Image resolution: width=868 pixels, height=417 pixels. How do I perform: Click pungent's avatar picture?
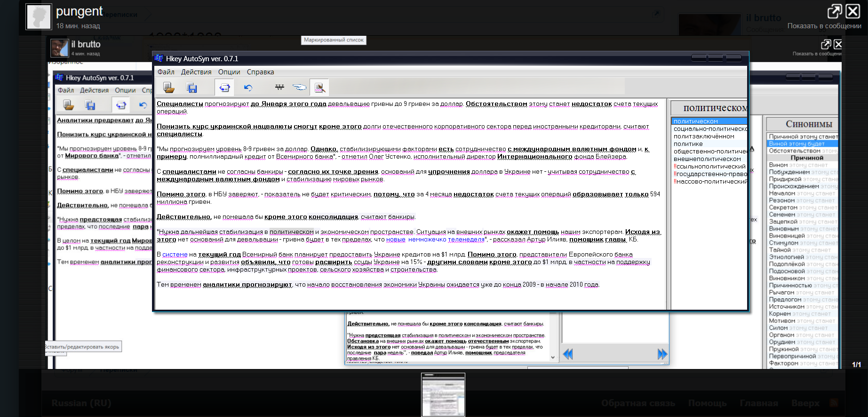pos(39,17)
